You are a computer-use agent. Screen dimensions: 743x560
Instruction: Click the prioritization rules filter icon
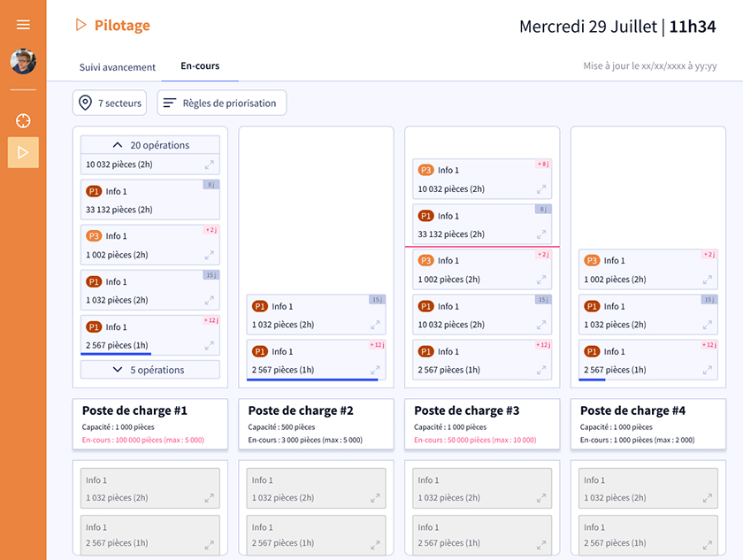pyautogui.click(x=170, y=103)
